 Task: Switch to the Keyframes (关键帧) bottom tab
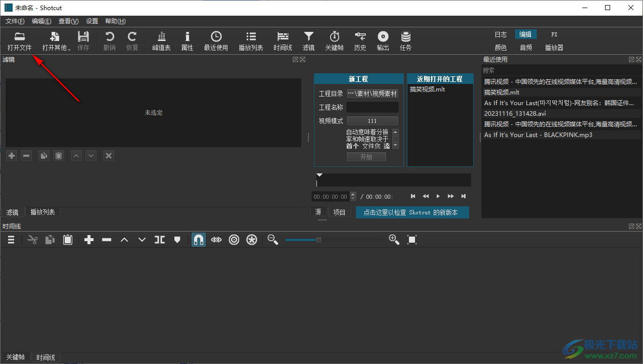tap(15, 357)
